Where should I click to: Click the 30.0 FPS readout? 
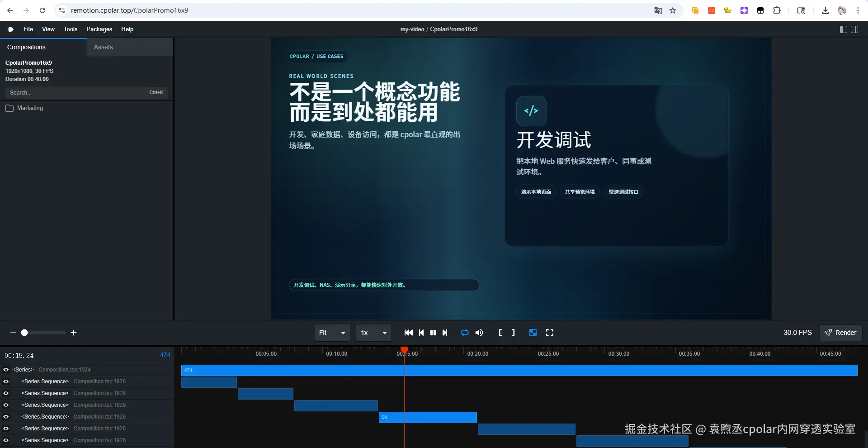tap(797, 333)
